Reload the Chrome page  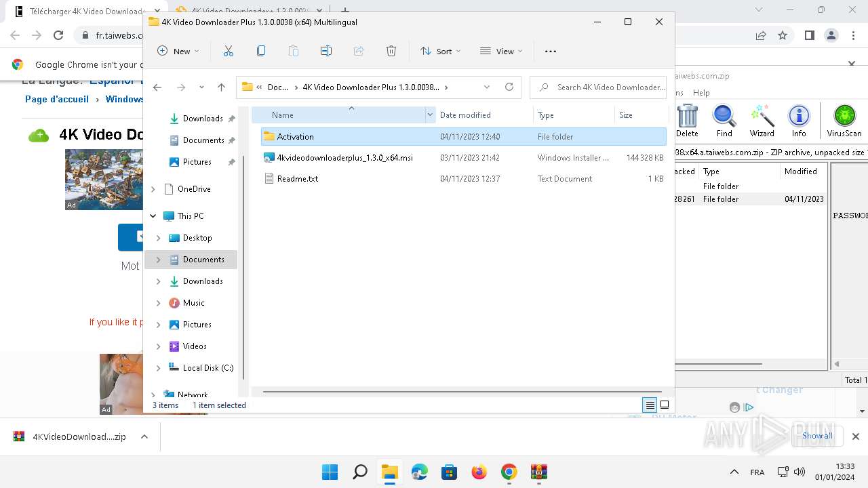[x=58, y=35]
